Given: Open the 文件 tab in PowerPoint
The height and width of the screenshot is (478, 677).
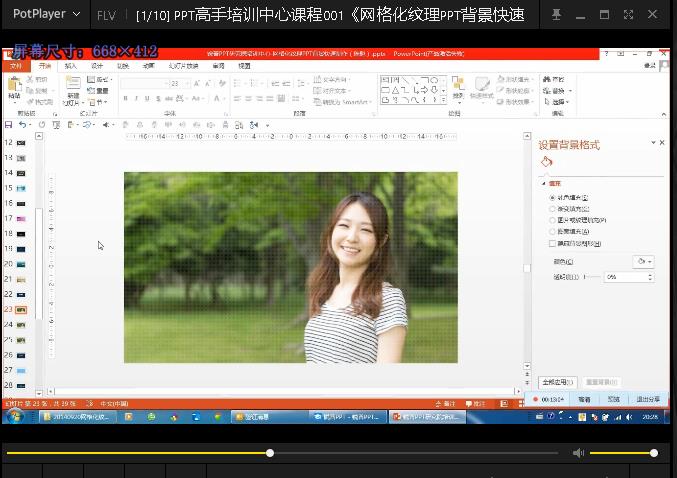Looking at the screenshot, I should coord(16,66).
